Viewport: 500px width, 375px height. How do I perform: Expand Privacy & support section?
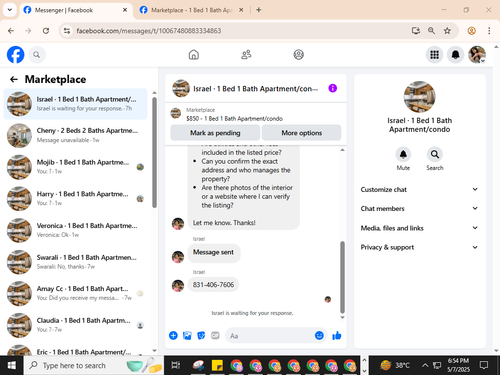click(x=419, y=247)
